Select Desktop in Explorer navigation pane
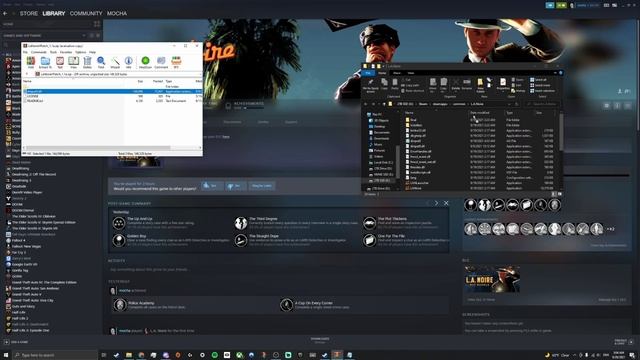The image size is (640, 360). 379,127
